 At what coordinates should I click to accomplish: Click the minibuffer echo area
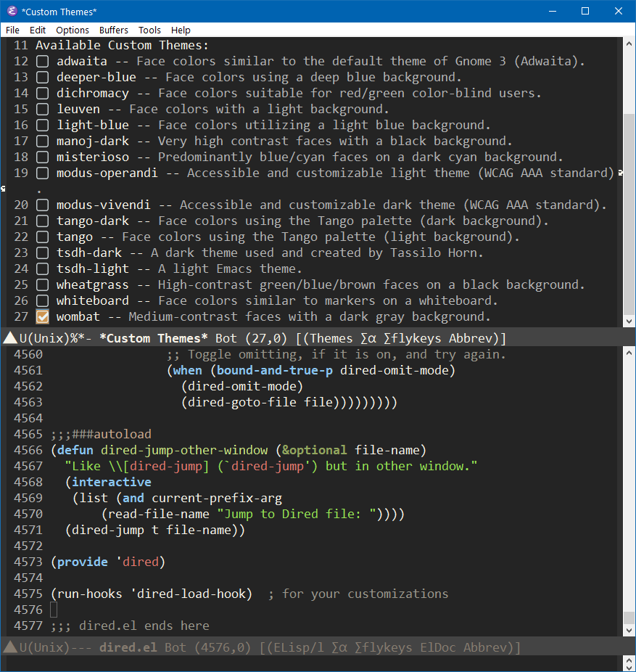(312, 663)
